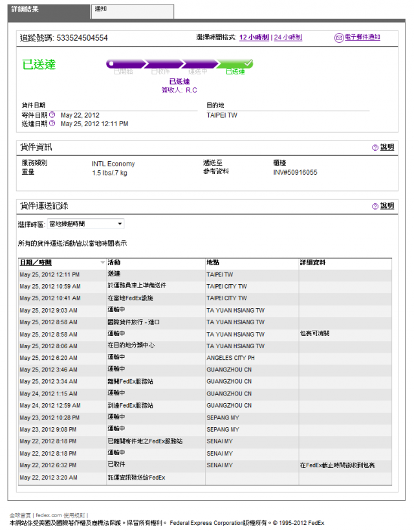The image size is (414, 532).
Task: Click 離開FedEx服務站 activity row
Action: (130, 381)
